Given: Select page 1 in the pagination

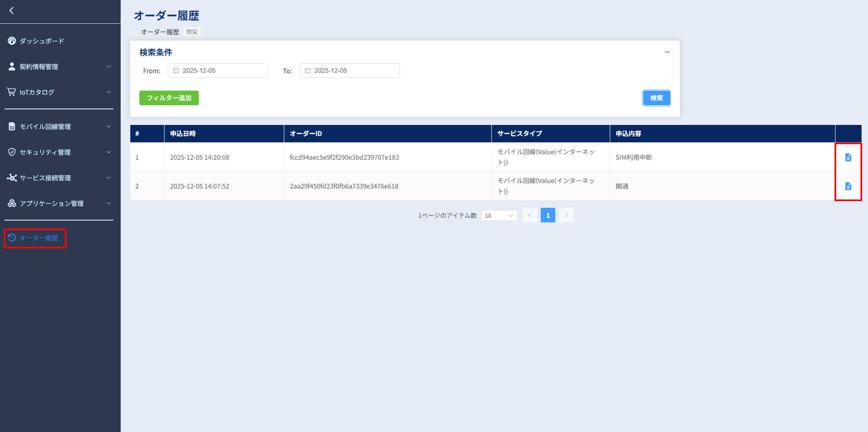Looking at the screenshot, I should coord(547,215).
